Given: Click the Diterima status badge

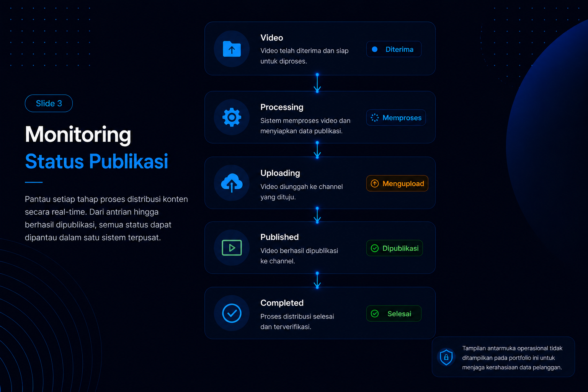Looking at the screenshot, I should point(394,49).
